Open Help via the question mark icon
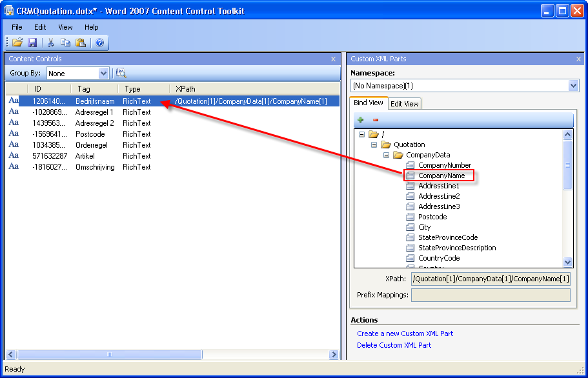 (x=99, y=43)
